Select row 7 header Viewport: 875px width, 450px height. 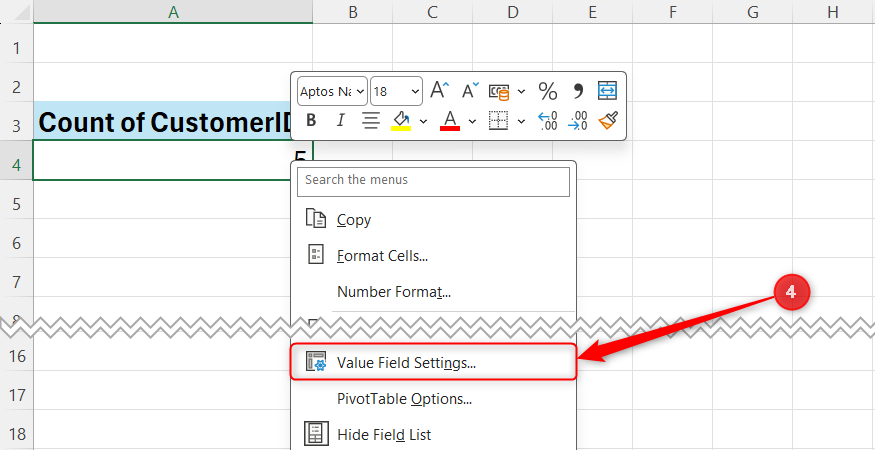[x=17, y=282]
